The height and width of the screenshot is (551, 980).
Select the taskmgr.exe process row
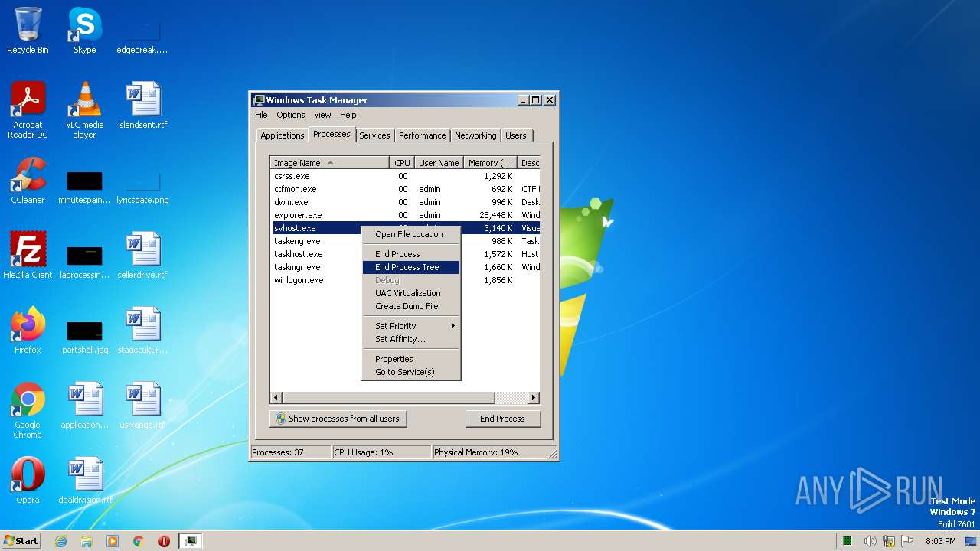click(x=315, y=267)
